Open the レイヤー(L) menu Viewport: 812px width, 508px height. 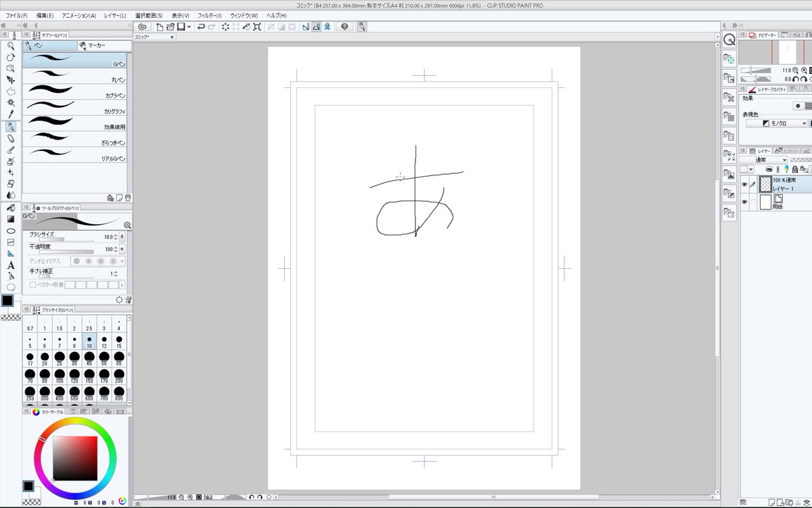[x=114, y=15]
